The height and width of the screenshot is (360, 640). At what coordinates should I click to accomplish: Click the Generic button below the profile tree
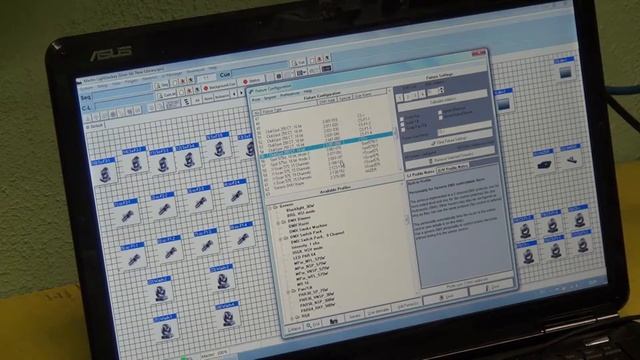[354, 315]
